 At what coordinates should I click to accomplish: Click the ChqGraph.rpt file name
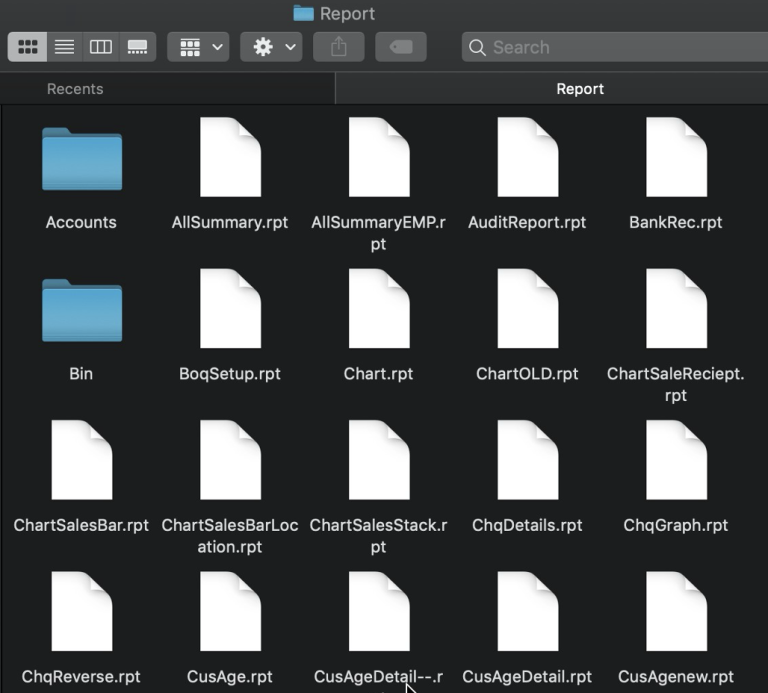pos(675,526)
